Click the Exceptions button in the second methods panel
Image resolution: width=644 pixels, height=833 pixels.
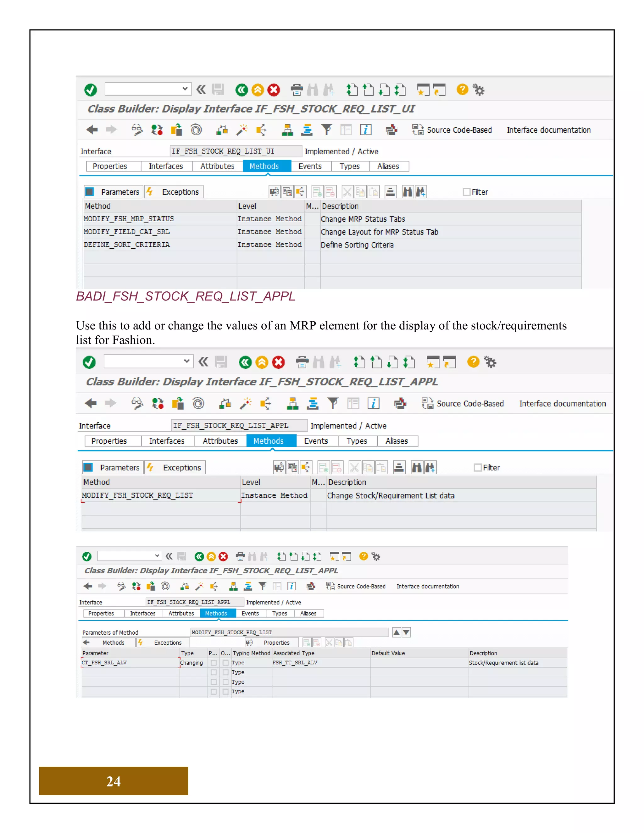(176, 467)
